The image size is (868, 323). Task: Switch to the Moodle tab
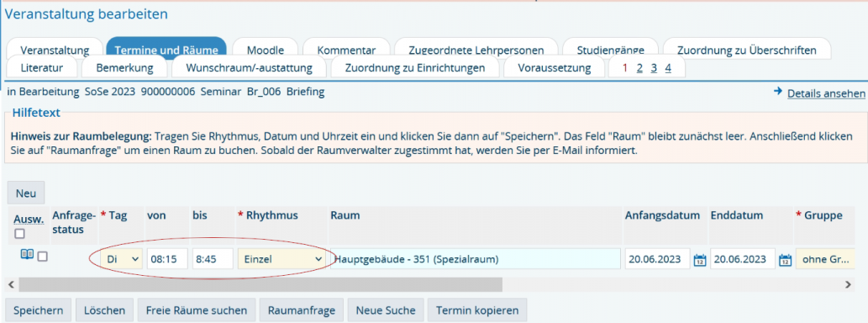coord(266,50)
